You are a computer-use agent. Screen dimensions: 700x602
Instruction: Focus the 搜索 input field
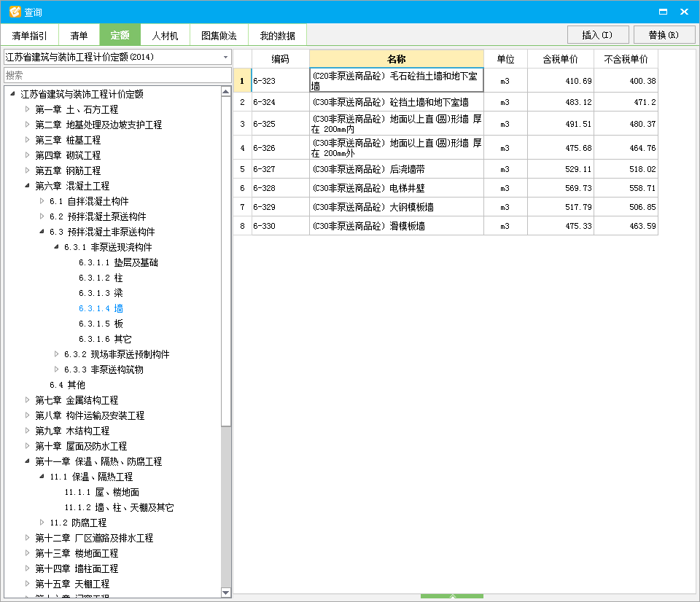coord(117,75)
